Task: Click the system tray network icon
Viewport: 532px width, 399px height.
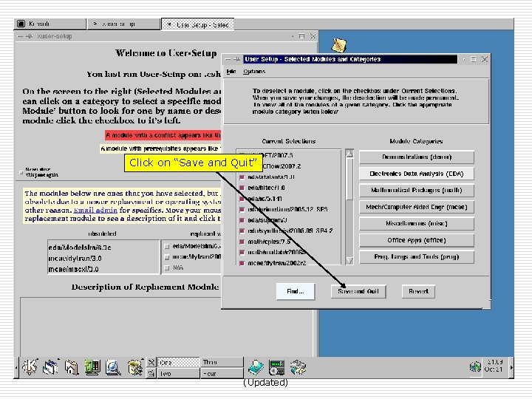Action: pos(475,366)
